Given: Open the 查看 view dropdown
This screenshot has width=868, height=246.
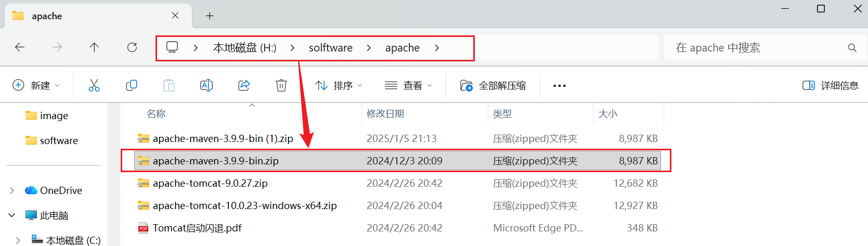Looking at the screenshot, I should pos(408,85).
